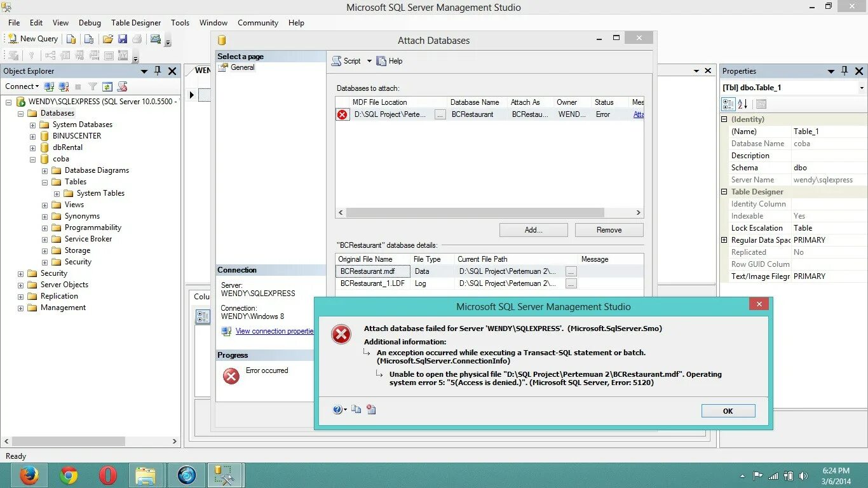
Task: Expand the BINUSCENTER database node
Action: coord(32,136)
